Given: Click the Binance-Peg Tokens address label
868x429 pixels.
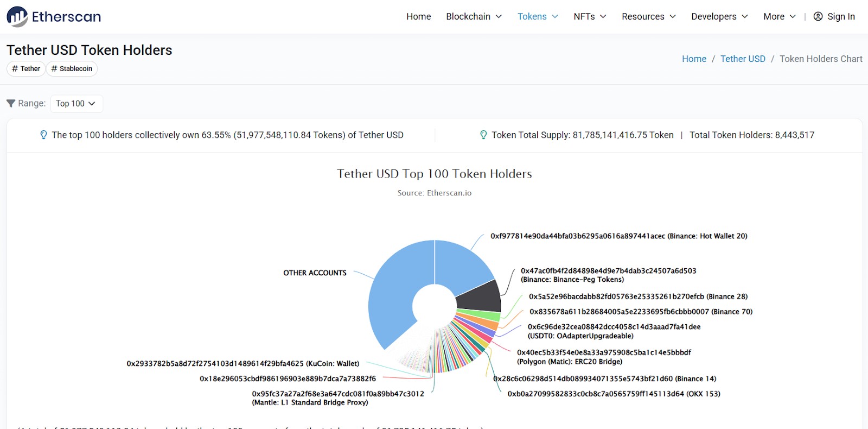Looking at the screenshot, I should (608, 275).
